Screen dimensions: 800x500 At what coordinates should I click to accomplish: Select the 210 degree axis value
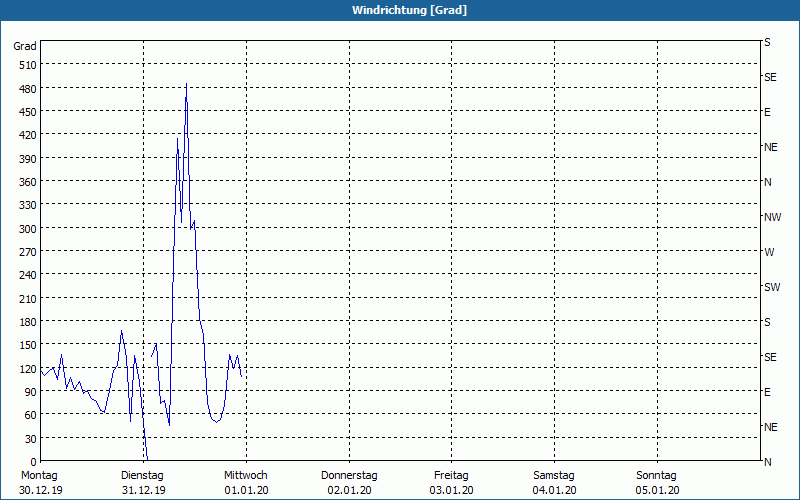coord(28,299)
